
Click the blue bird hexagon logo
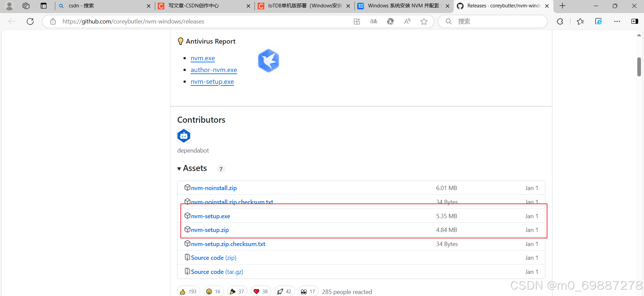pyautogui.click(x=268, y=61)
